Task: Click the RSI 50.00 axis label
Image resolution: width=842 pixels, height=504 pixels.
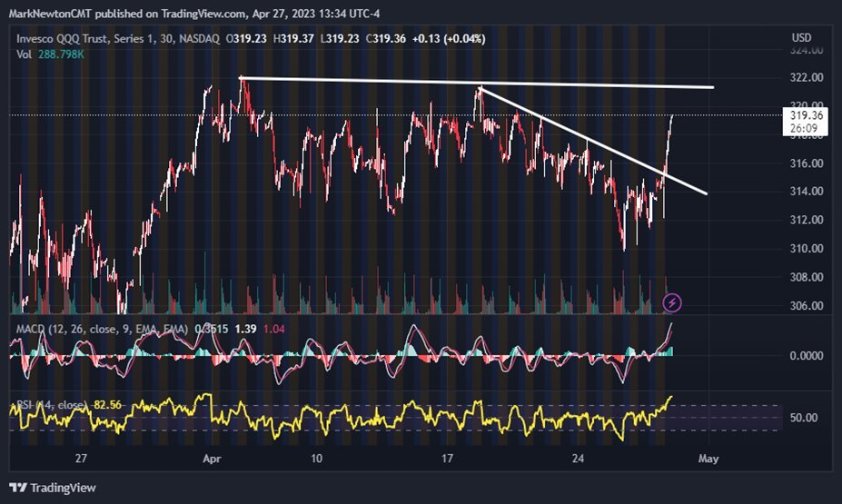Action: click(804, 418)
